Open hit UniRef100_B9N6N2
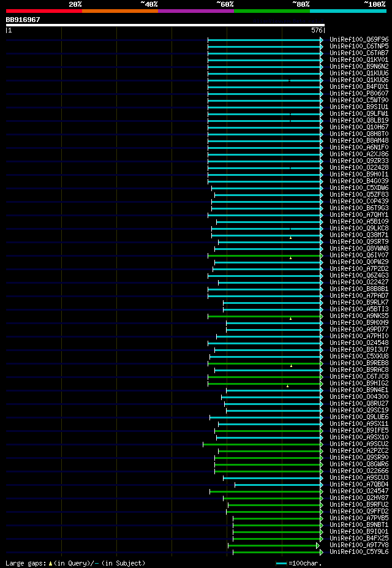 (359, 67)
